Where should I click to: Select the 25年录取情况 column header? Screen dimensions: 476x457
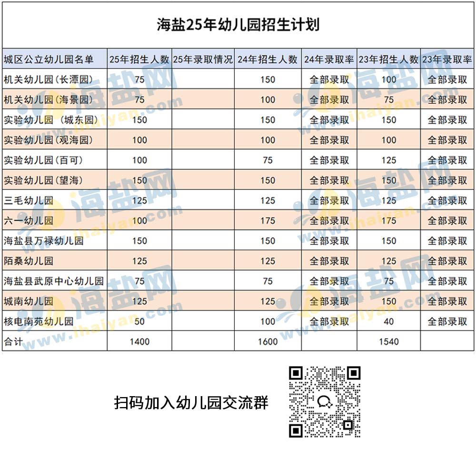(x=203, y=59)
